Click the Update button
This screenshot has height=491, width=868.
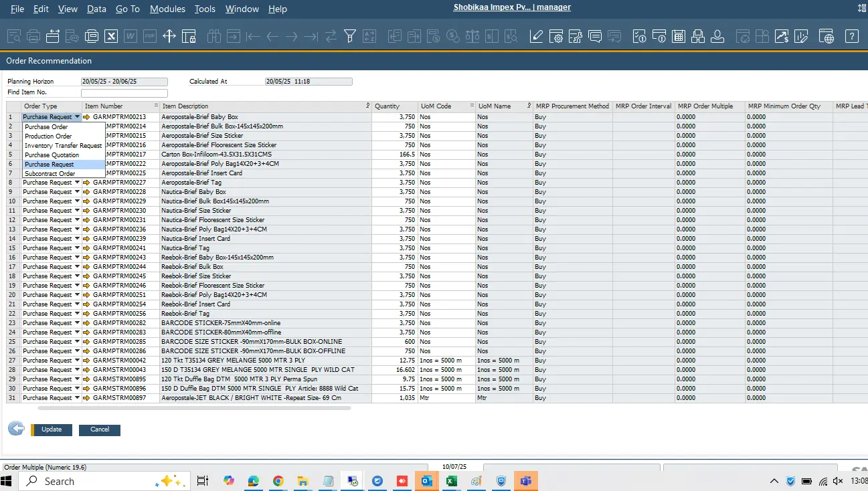click(52, 429)
